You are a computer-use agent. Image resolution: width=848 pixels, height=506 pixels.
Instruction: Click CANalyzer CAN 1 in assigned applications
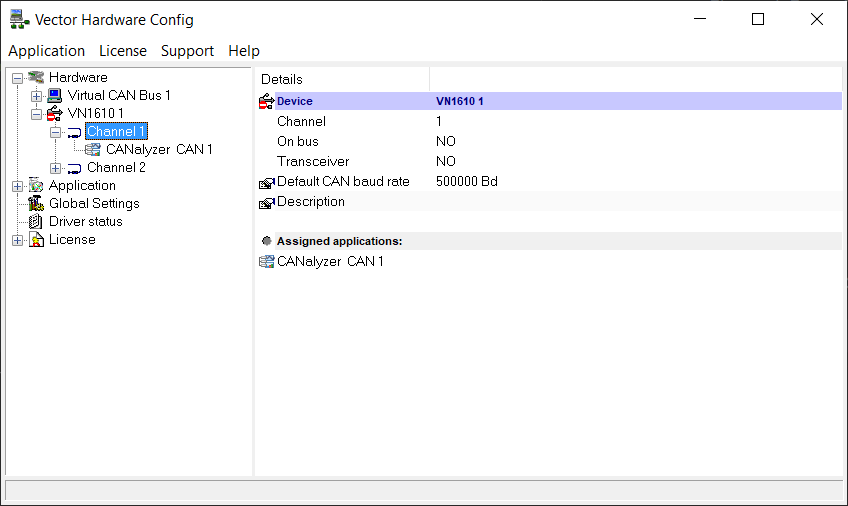(330, 261)
